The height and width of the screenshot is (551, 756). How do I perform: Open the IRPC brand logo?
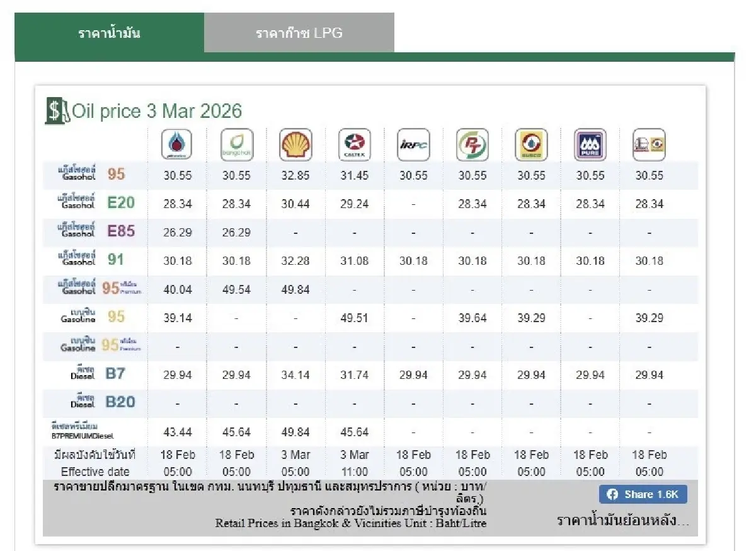[x=413, y=145]
